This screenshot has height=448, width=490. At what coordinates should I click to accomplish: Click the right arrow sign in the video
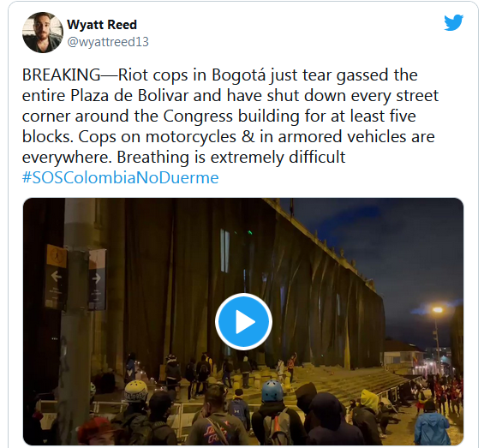(97, 278)
